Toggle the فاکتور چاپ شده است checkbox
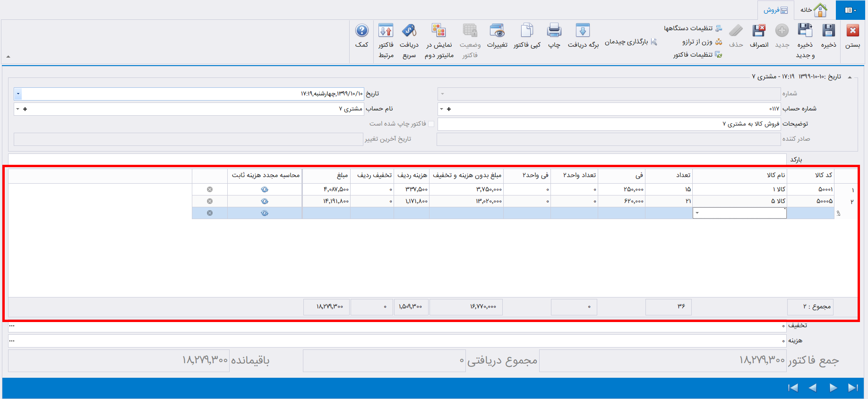This screenshot has height=399, width=868. coord(431,124)
